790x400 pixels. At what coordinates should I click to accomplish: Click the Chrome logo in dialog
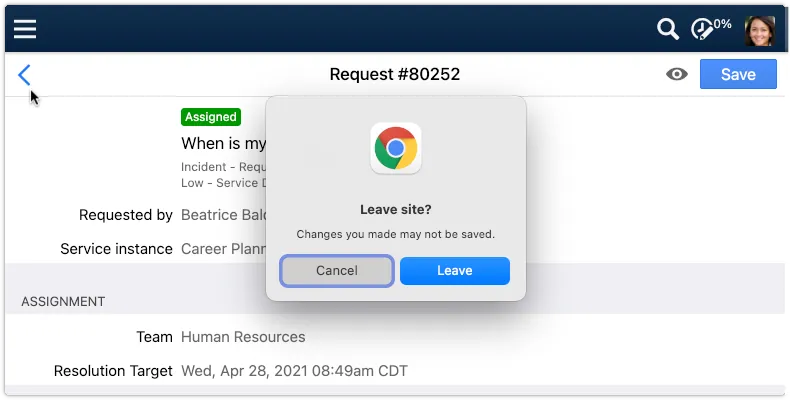tap(396, 148)
